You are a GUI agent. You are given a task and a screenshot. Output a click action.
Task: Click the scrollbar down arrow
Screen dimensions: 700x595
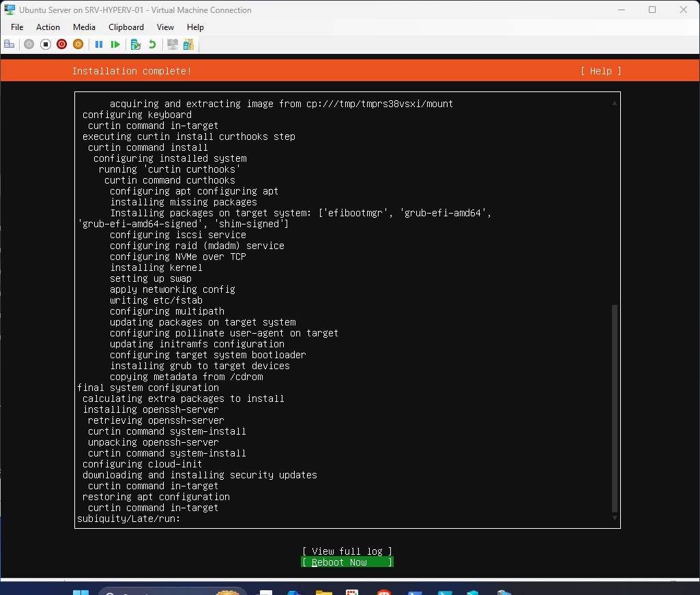click(x=614, y=517)
